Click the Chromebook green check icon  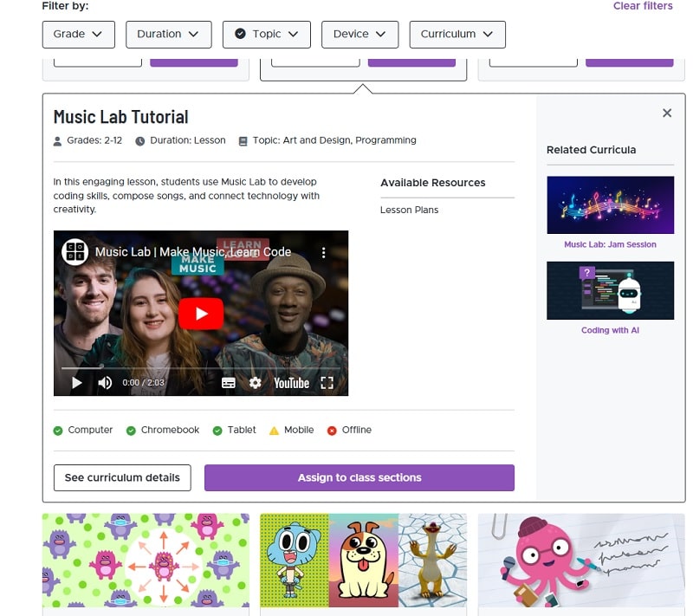pos(131,431)
